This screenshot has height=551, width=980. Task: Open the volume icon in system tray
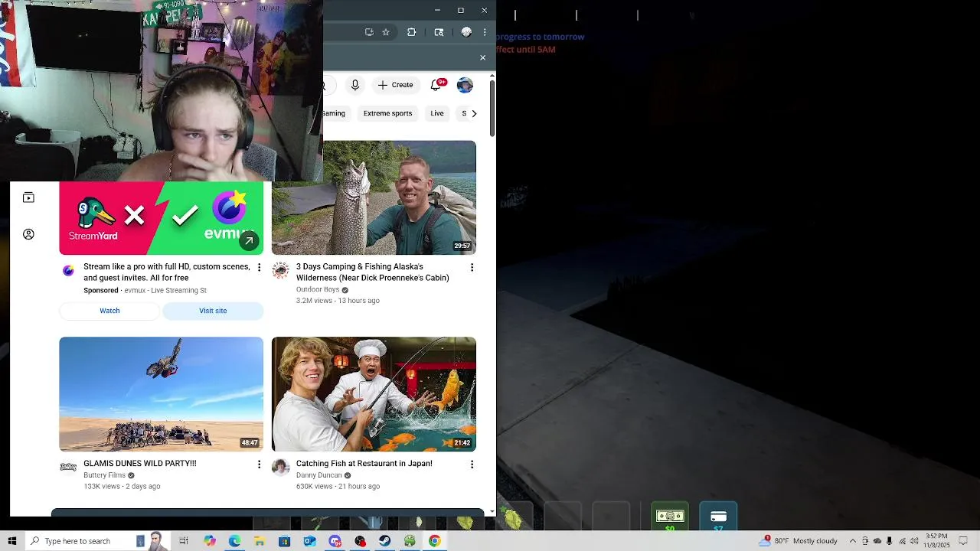coord(914,541)
